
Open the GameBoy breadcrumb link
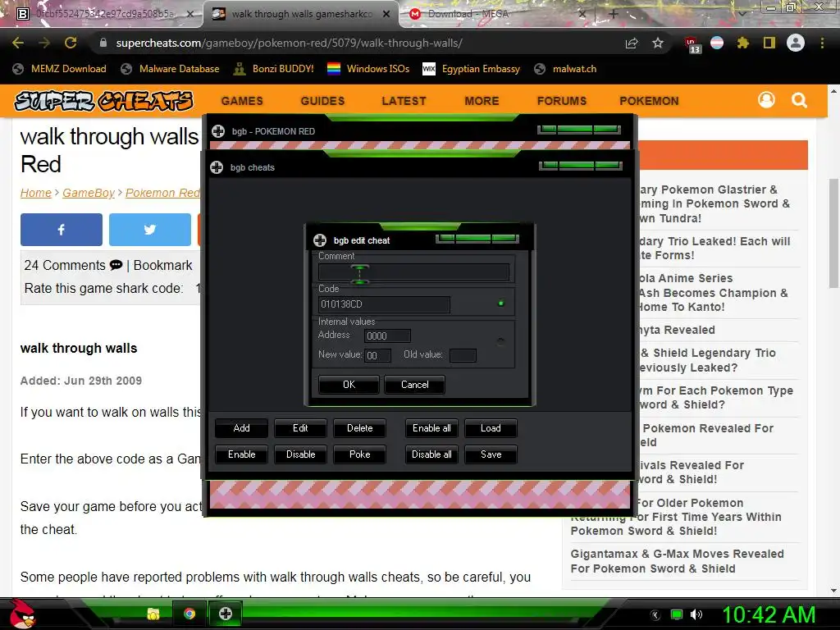click(x=89, y=193)
